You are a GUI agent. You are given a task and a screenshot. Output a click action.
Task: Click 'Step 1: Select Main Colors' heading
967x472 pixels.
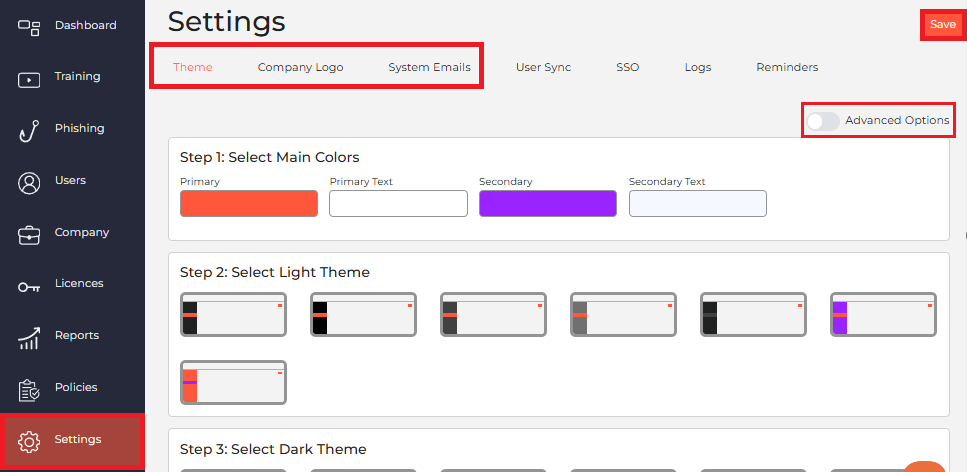270,157
